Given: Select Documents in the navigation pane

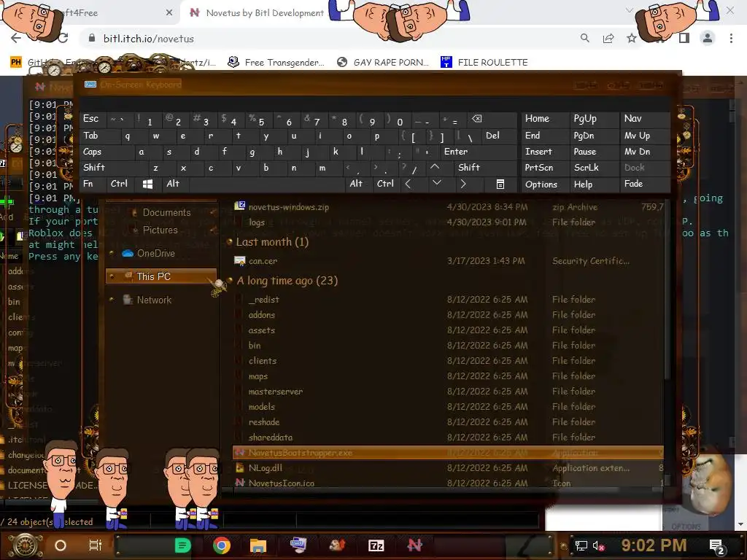Looking at the screenshot, I should coord(166,212).
